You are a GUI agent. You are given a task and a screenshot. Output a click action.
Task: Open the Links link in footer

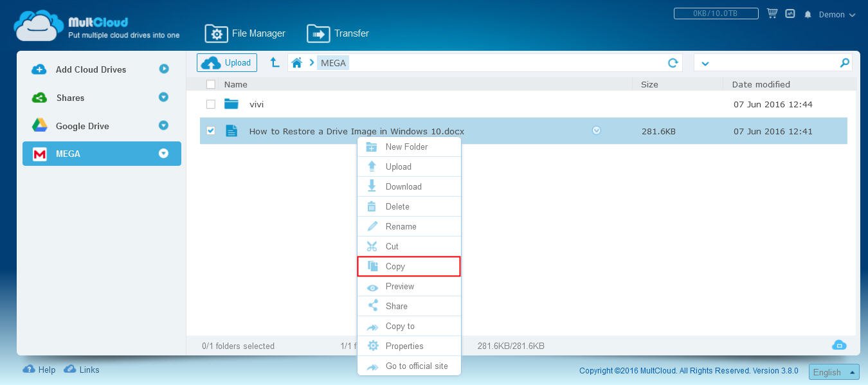(81, 370)
